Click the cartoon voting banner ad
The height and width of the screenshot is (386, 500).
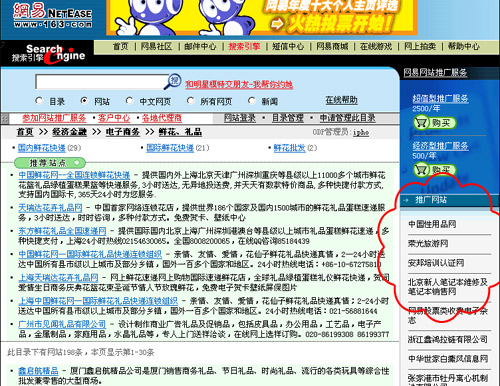(262, 17)
